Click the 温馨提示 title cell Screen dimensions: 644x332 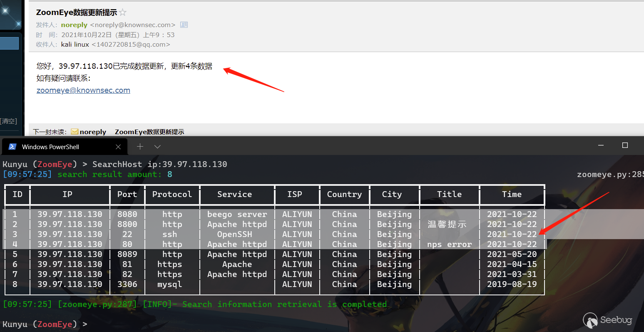tap(447, 224)
